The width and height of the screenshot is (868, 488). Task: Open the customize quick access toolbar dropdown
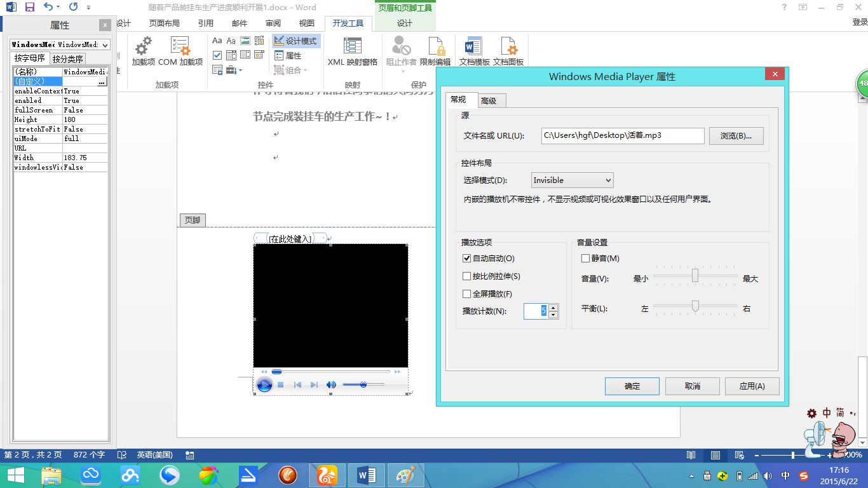coord(88,8)
